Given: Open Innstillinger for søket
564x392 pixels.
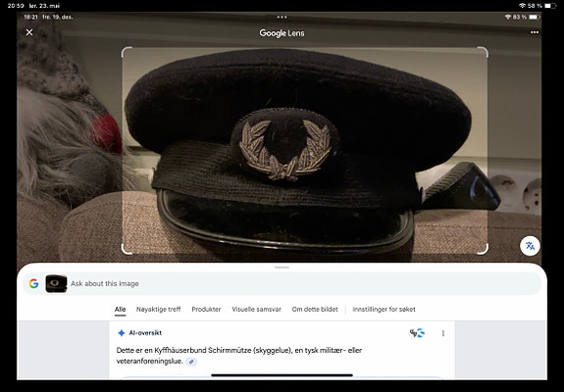Looking at the screenshot, I should click(384, 310).
